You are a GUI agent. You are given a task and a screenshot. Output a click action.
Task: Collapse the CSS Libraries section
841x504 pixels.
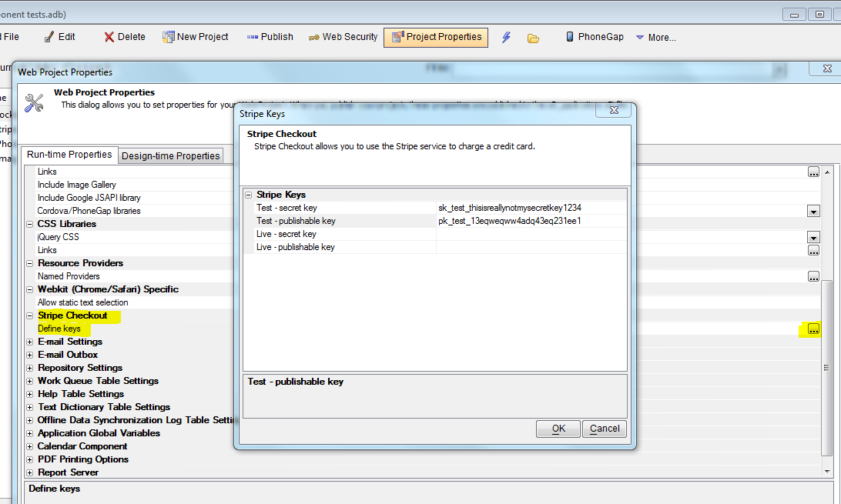tap(30, 224)
